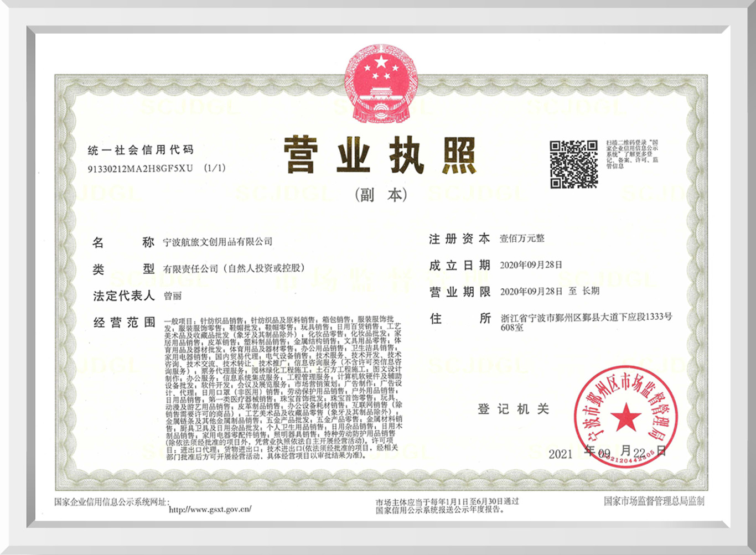Click the business scope paragraph starting 一般项目
Viewport: 756px width, 555px height.
(283, 388)
